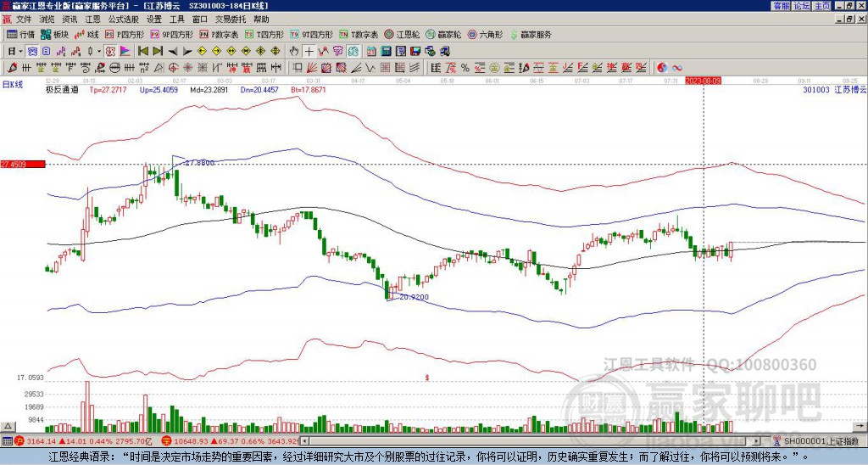Click the 客服 button
Viewport: 868px width, 465px height.
point(781,6)
